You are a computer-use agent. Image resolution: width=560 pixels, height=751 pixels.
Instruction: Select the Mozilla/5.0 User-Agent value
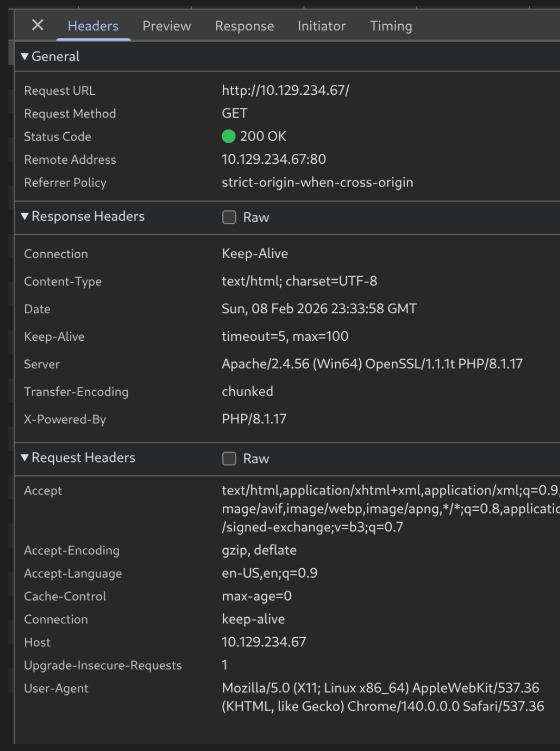383,697
